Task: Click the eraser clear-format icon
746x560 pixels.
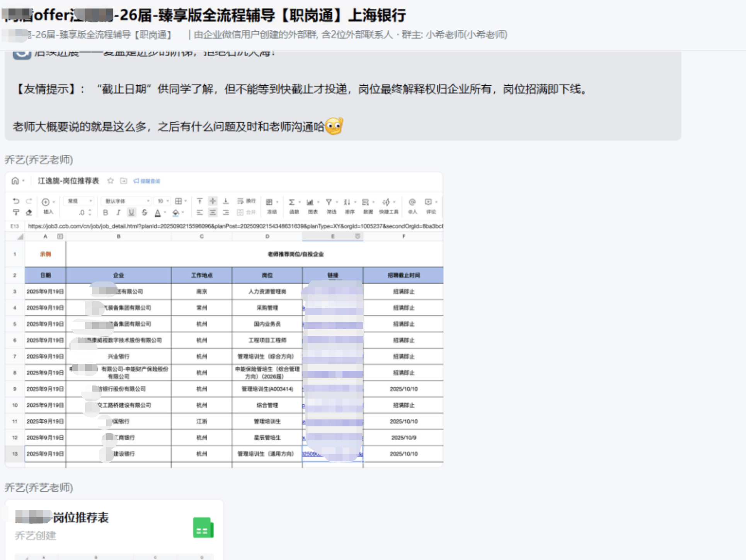Action: pyautogui.click(x=29, y=212)
